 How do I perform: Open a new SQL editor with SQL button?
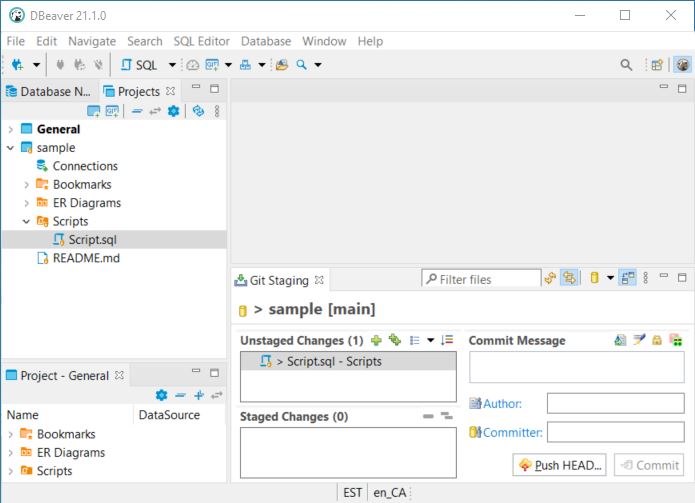pyautogui.click(x=139, y=65)
